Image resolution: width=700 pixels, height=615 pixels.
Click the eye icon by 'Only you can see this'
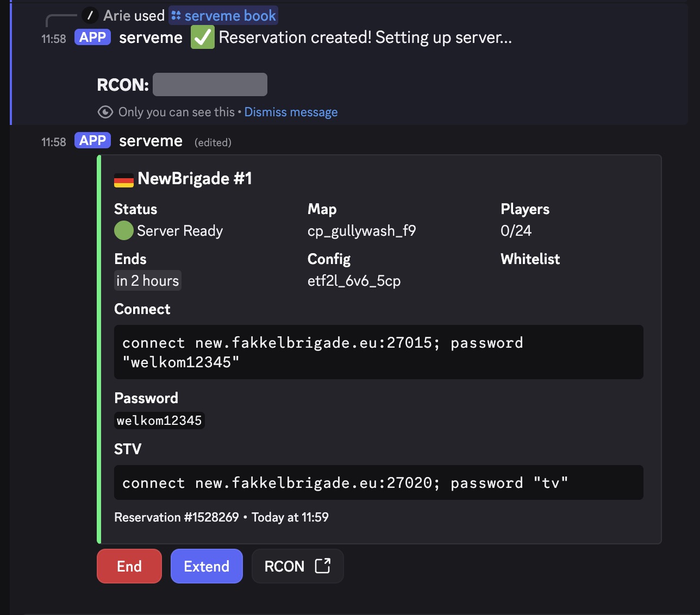[105, 112]
